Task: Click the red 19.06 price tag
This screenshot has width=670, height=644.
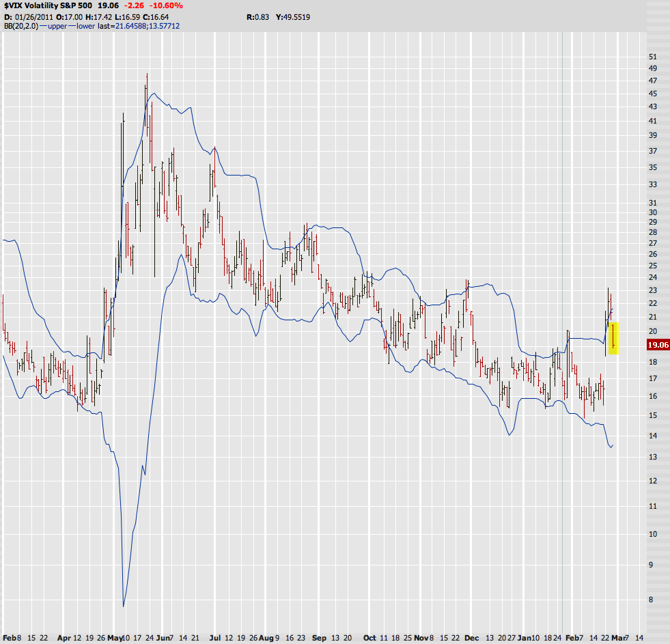Action: pos(656,345)
